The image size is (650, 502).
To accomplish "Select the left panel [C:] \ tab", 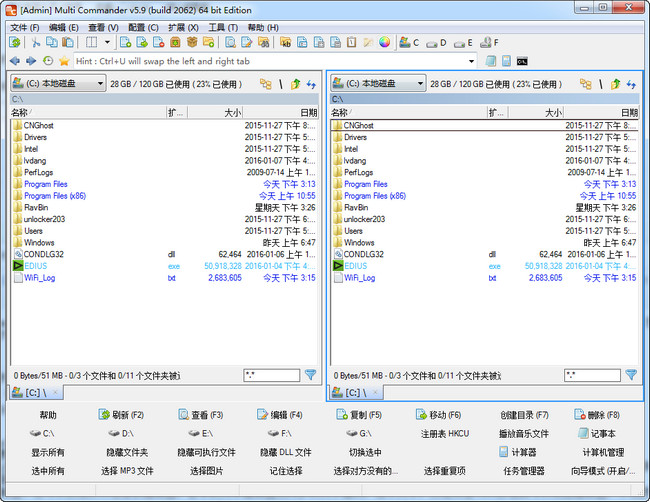I will [36, 392].
